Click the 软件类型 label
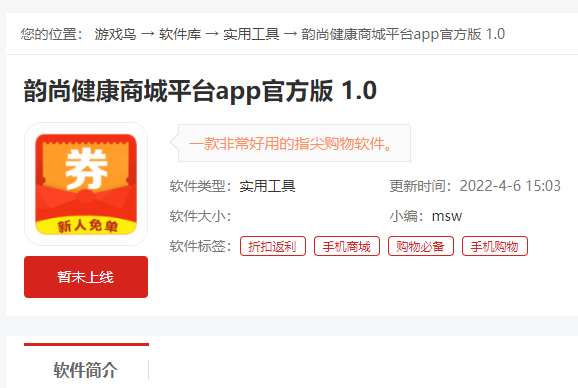Image resolution: width=578 pixels, height=388 pixels. 200,186
